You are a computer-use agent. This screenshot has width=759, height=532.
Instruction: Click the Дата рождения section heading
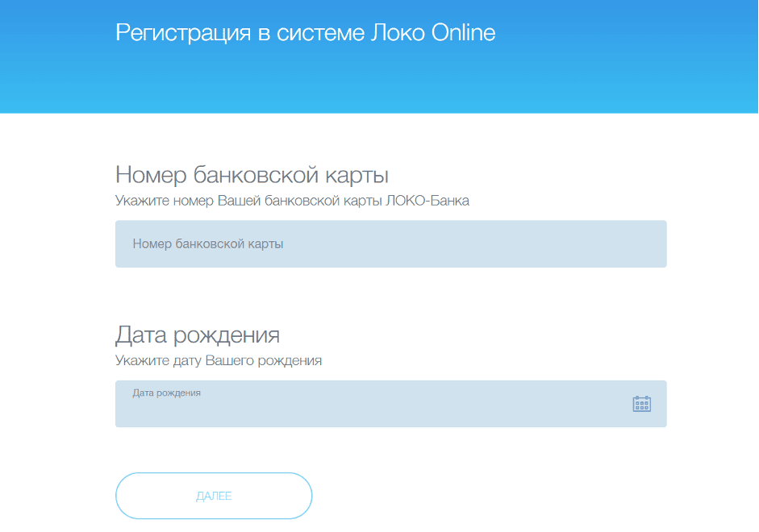tap(198, 334)
